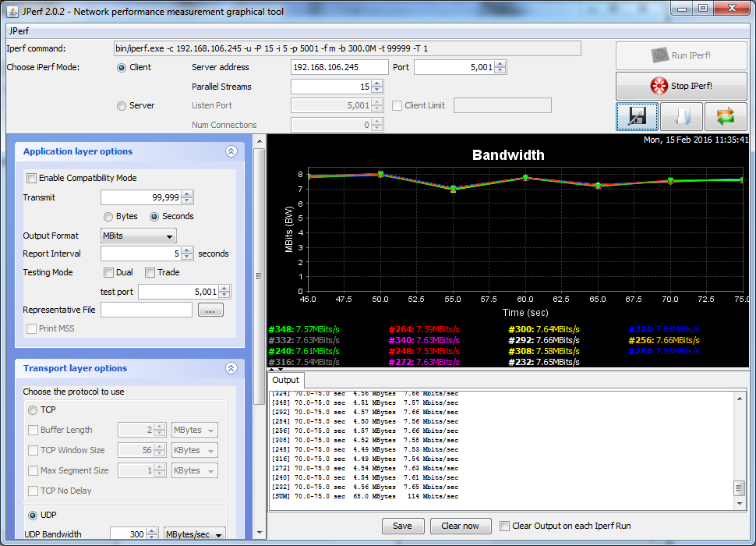The width and height of the screenshot is (756, 546).
Task: Click the orange-green arrows restore defaults icon
Action: tap(726, 116)
